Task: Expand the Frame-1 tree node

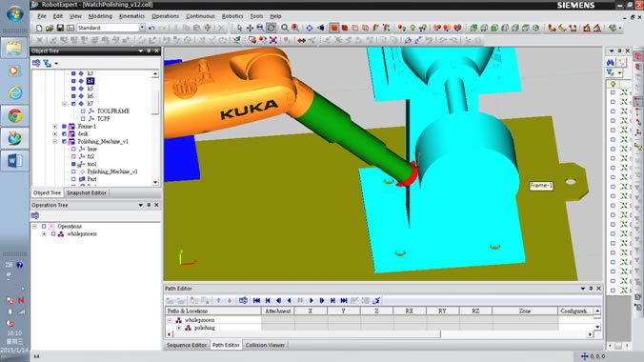Action: click(54, 127)
